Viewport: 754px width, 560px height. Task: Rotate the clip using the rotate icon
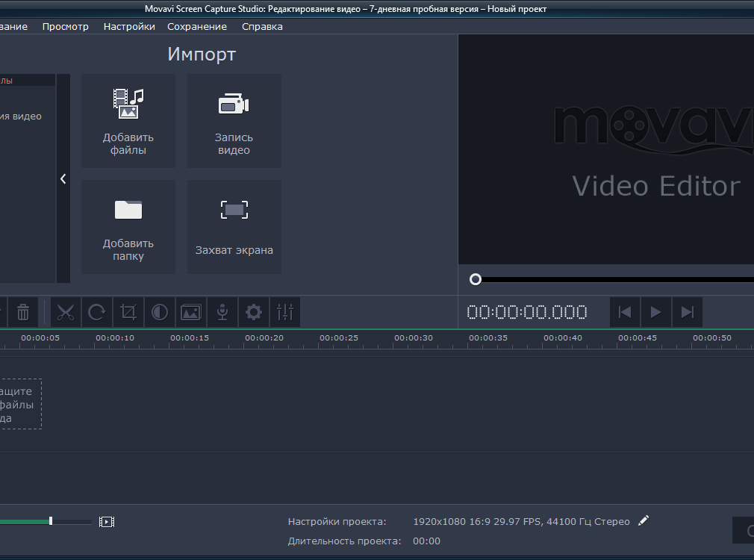point(96,312)
